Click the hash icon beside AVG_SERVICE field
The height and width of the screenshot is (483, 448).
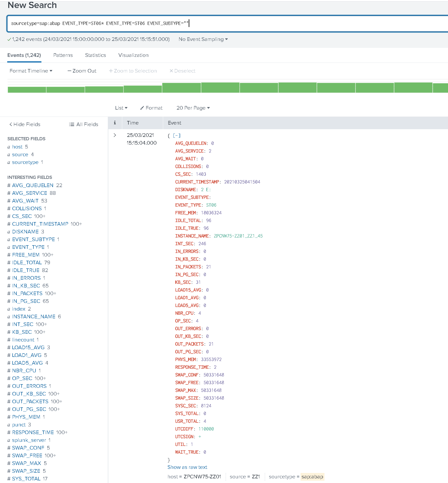coord(8,193)
